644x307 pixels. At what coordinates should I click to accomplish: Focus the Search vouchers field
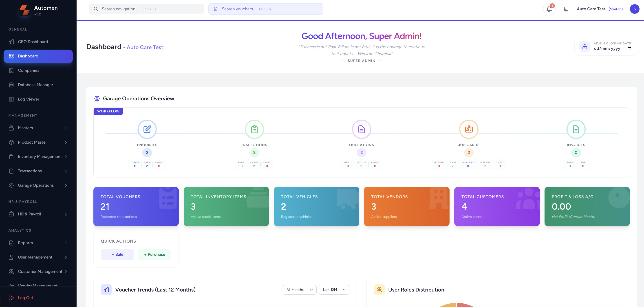point(265,9)
